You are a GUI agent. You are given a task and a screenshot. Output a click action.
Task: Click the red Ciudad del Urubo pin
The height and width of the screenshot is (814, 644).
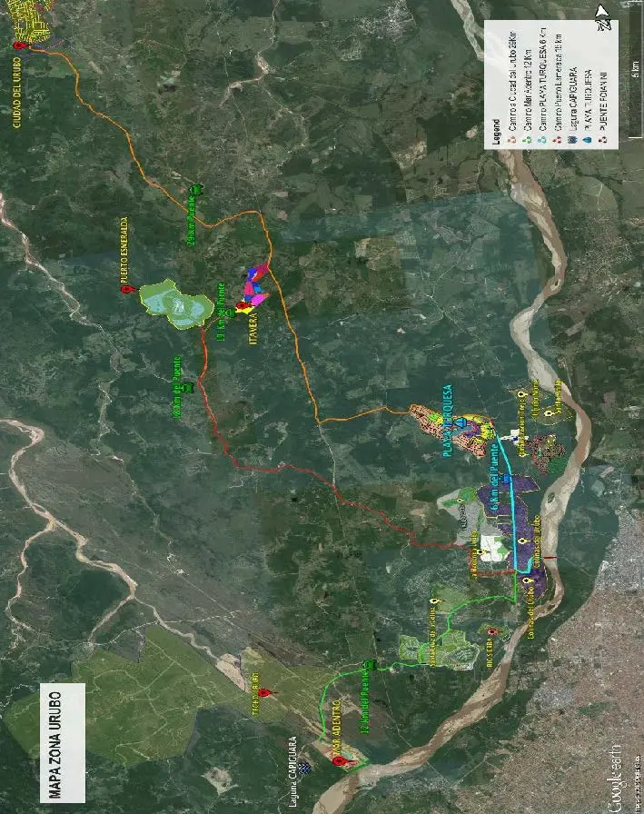pyautogui.click(x=20, y=45)
